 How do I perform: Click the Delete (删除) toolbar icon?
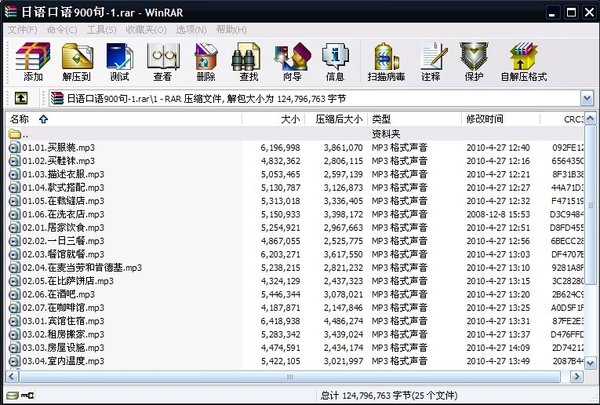(x=206, y=62)
